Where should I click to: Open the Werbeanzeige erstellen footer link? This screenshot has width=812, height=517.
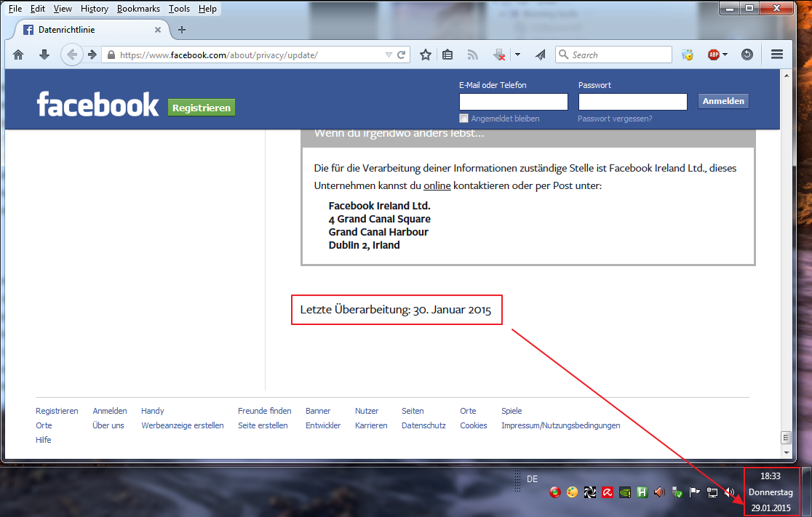coord(183,425)
